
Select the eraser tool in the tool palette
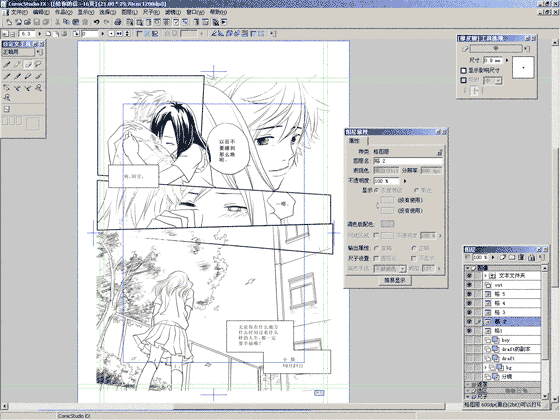(x=28, y=64)
